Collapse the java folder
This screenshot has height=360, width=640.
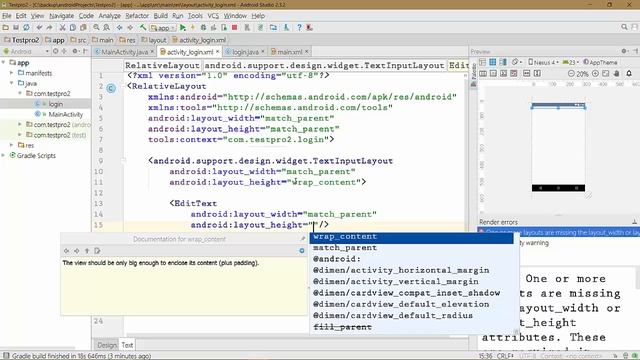coord(12,83)
